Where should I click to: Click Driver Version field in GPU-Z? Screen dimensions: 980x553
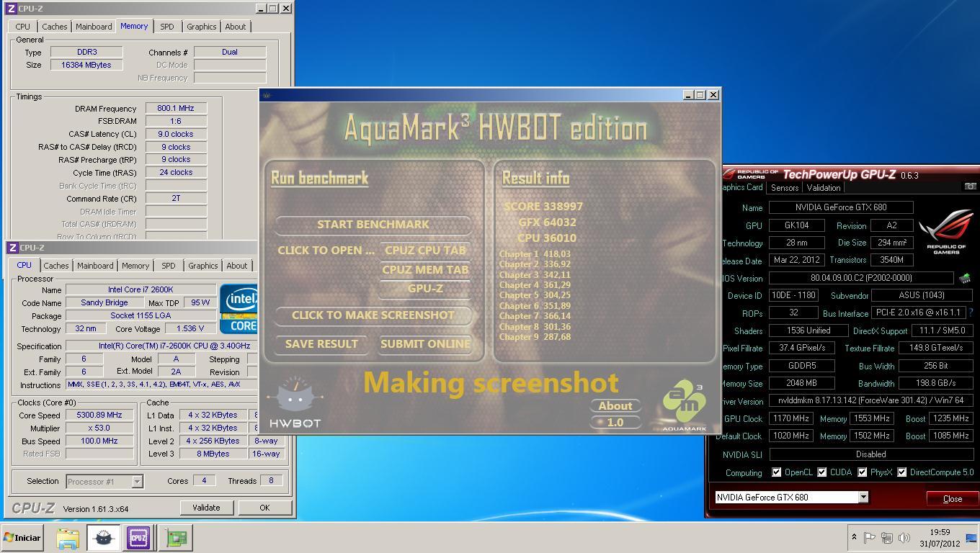tap(871, 400)
